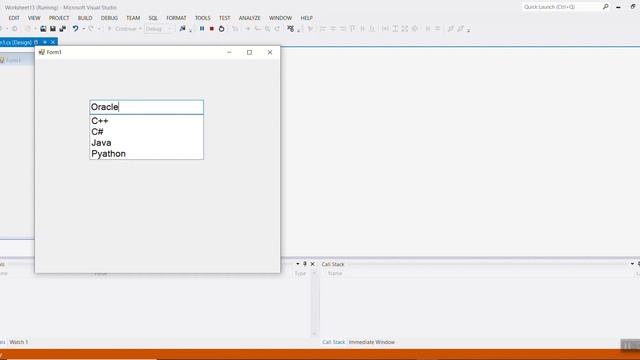The height and width of the screenshot is (360, 640).
Task: Switch to the Watch 1 tab
Action: coord(19,342)
